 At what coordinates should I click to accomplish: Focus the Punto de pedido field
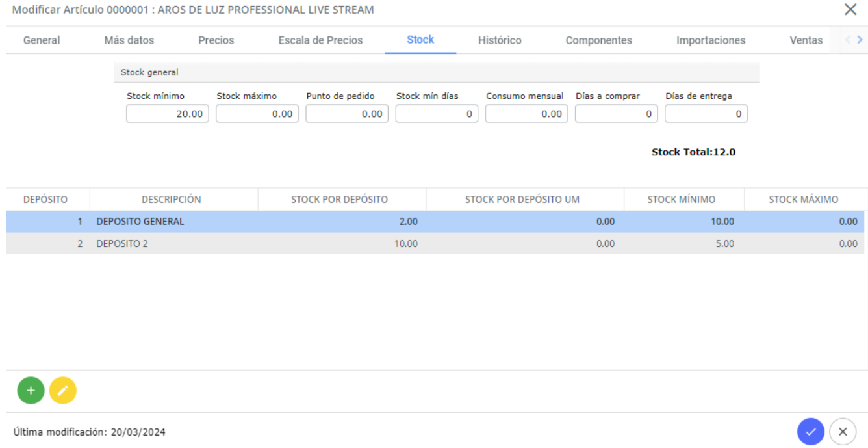click(x=347, y=114)
